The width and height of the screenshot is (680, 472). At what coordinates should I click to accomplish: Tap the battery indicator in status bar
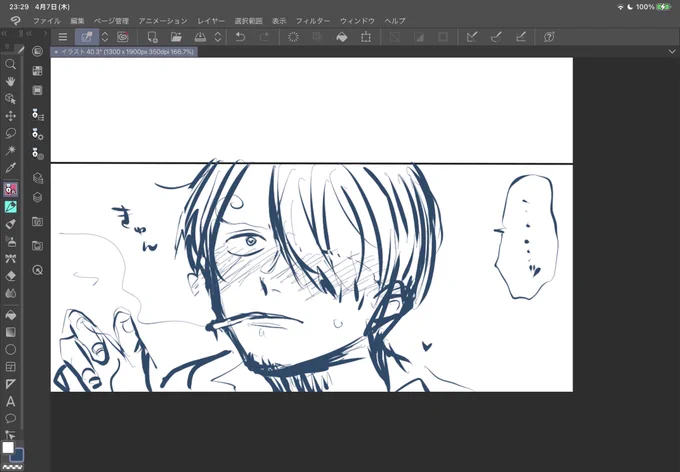tap(664, 7)
